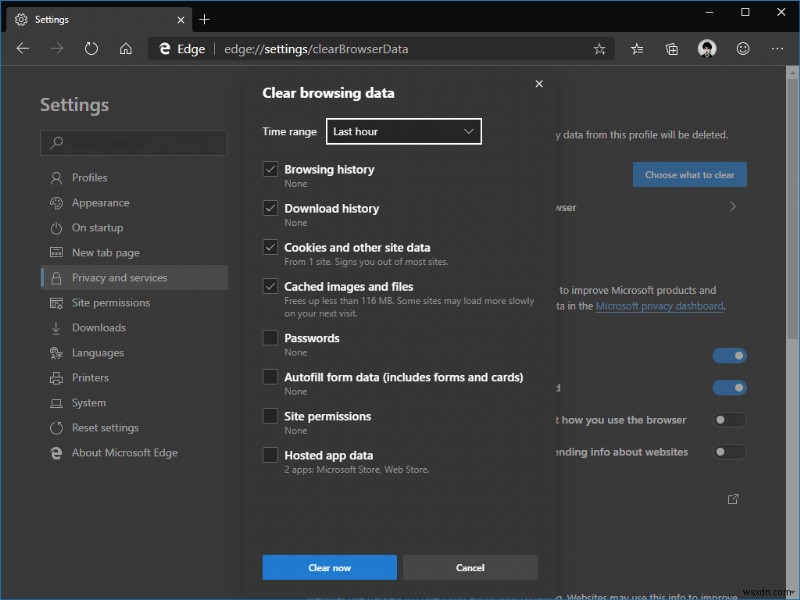
Task: Open the Microsoft privacy dashboard link
Action: pos(659,306)
